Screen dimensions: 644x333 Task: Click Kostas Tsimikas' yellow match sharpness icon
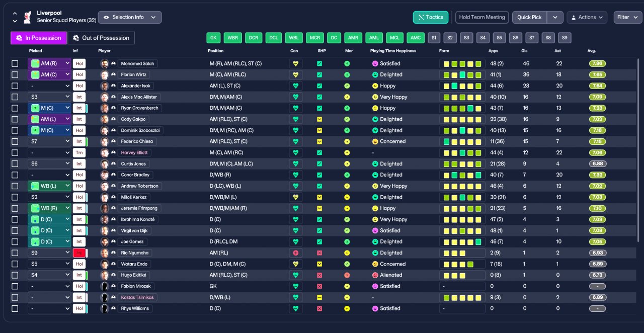(x=319, y=297)
